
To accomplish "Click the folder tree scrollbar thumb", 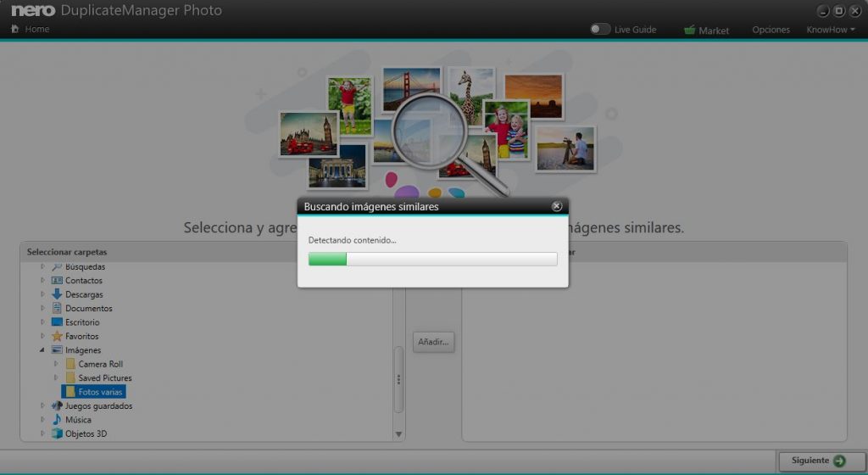I will 398,379.
